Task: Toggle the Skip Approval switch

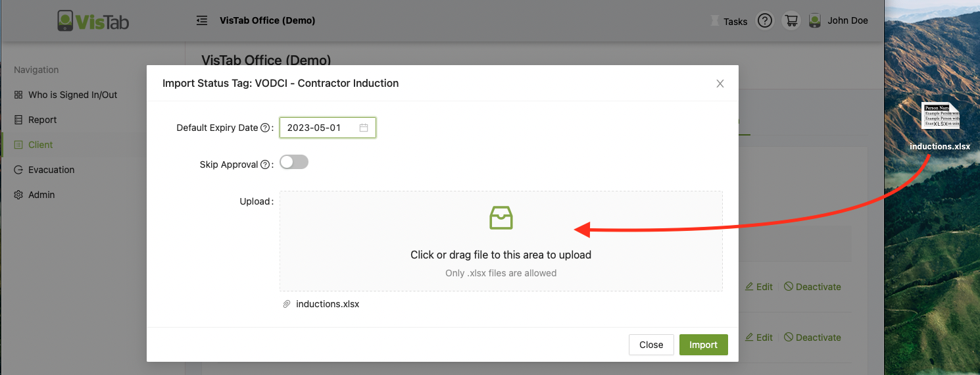Action: point(294,162)
